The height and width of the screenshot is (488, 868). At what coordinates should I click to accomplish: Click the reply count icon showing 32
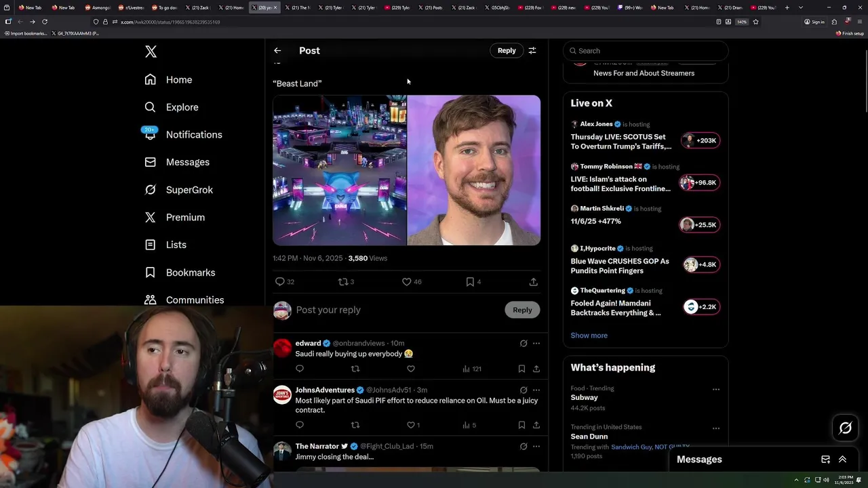pyautogui.click(x=280, y=282)
